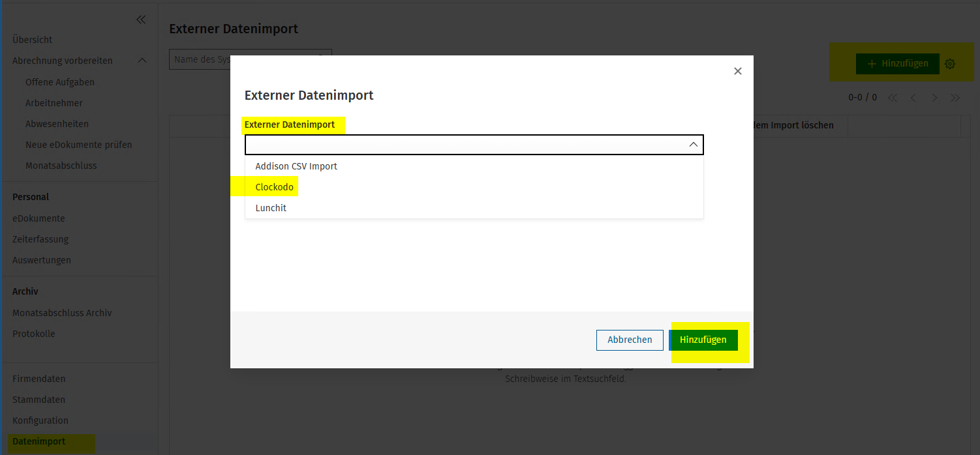Go to Stammdaten
Viewport: 980px width, 455px height.
[x=39, y=400]
